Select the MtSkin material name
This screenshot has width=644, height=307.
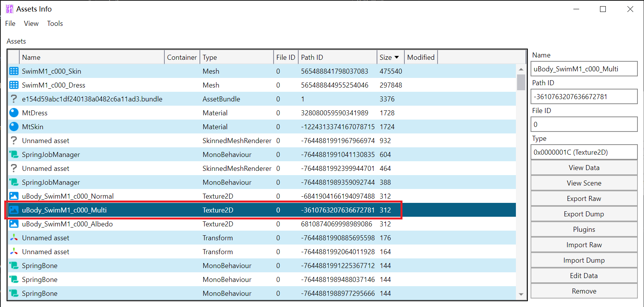pos(32,127)
